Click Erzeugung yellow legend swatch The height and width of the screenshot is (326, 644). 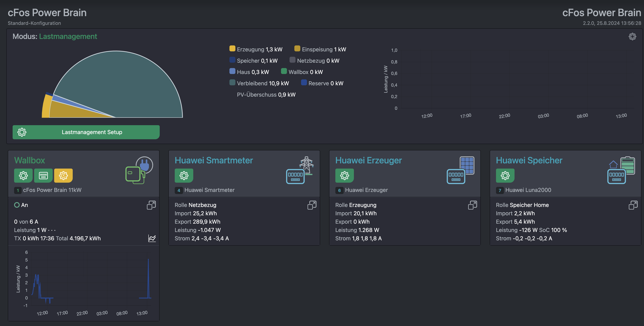(x=232, y=49)
